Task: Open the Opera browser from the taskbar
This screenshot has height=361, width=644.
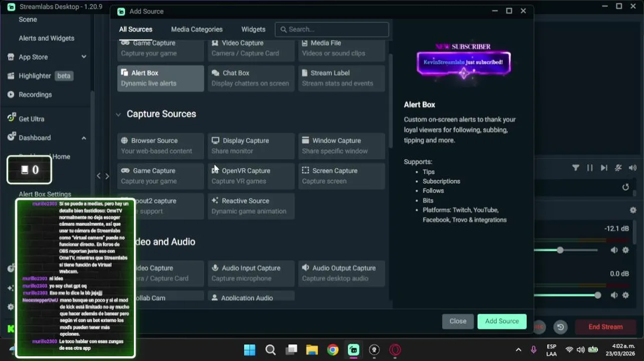Action: [x=395, y=349]
